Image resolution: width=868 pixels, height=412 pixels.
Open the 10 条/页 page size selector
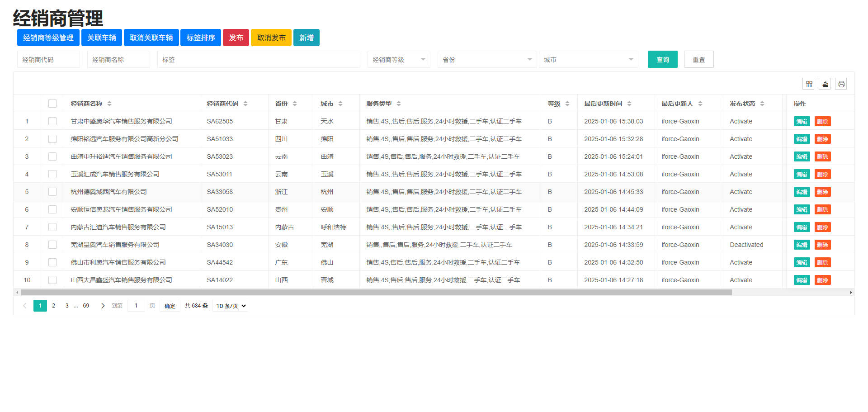click(x=230, y=306)
